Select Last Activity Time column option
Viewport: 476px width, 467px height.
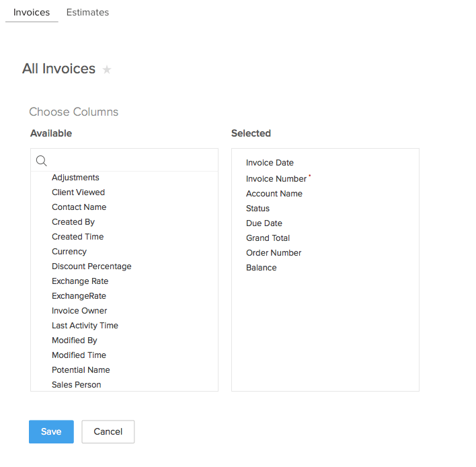(x=85, y=326)
